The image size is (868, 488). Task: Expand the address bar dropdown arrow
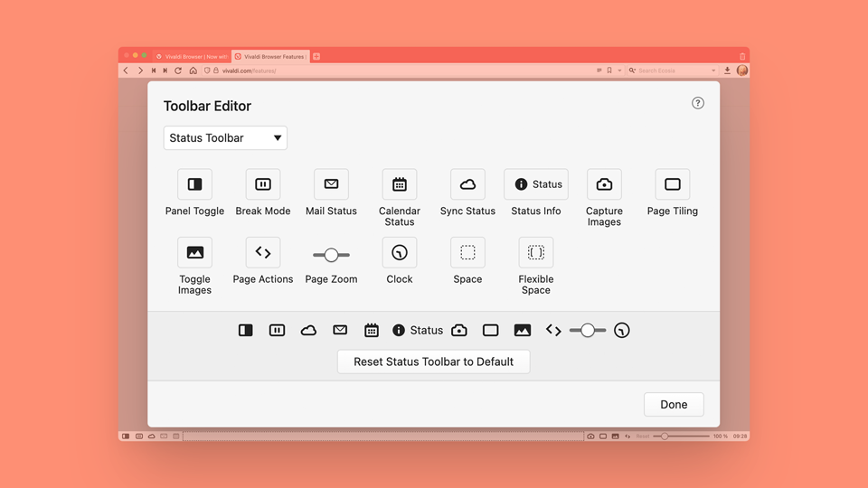(x=619, y=70)
